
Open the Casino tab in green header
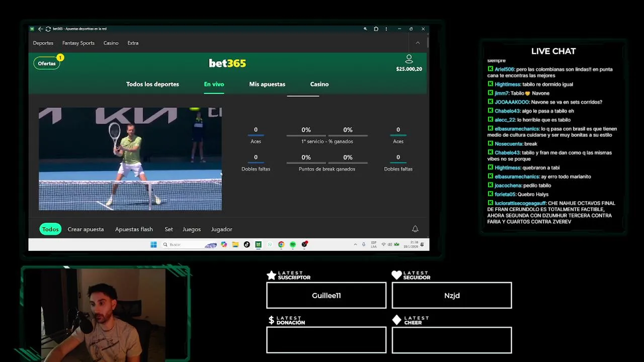(319, 84)
